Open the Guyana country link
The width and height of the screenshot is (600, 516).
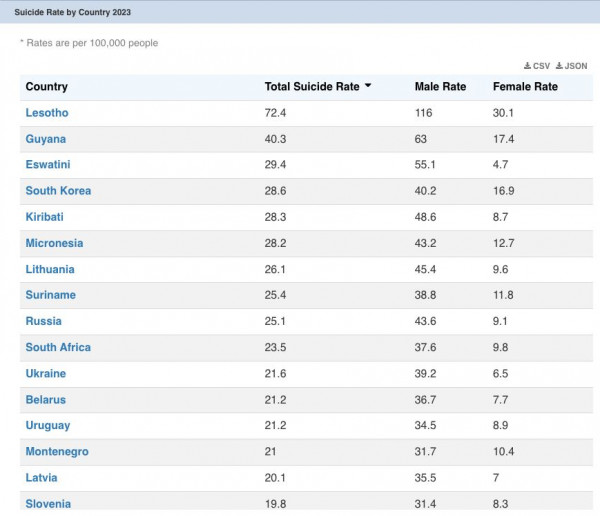pyautogui.click(x=46, y=139)
